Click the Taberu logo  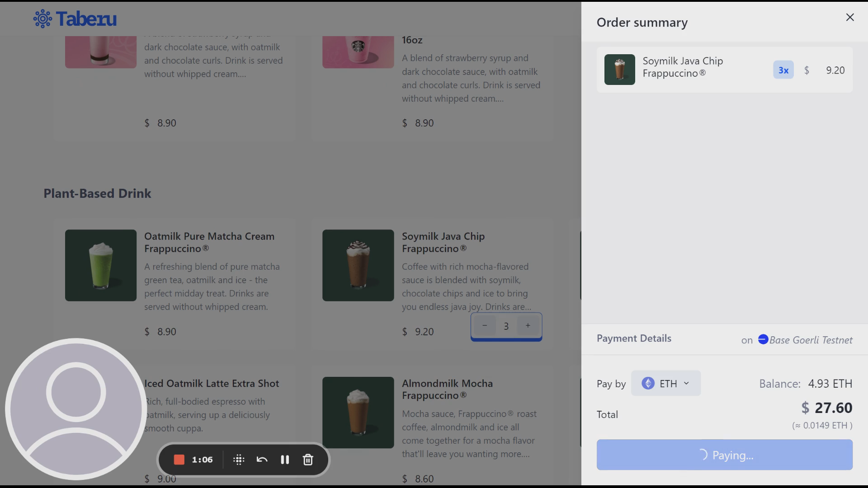point(75,19)
